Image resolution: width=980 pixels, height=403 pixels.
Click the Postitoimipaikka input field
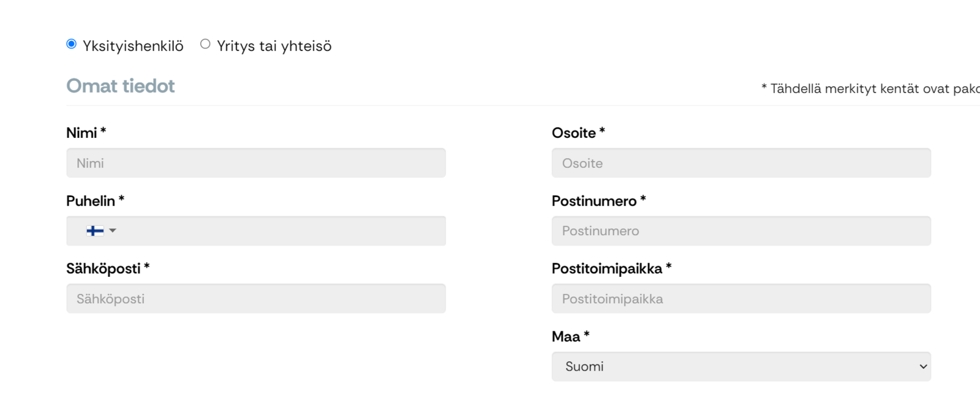coord(741,299)
